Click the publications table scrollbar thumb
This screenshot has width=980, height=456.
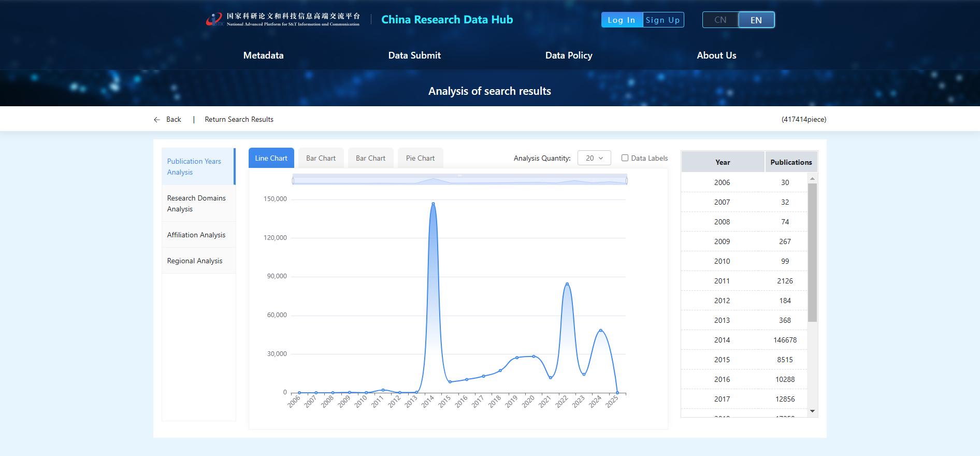[812, 252]
